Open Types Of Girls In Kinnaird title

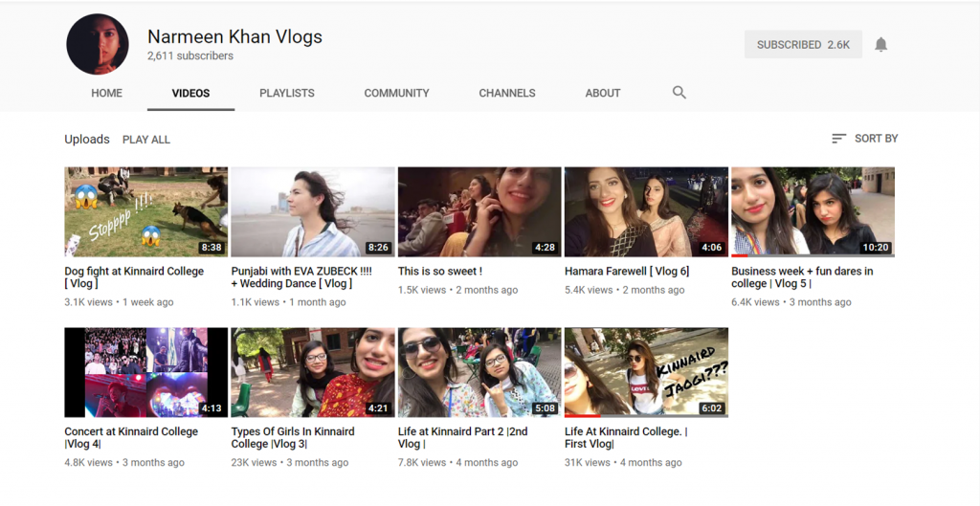pos(293,438)
